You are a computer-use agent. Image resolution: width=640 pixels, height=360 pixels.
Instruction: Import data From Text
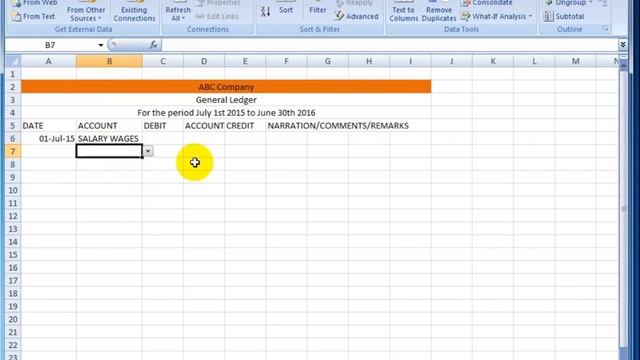(x=33, y=16)
